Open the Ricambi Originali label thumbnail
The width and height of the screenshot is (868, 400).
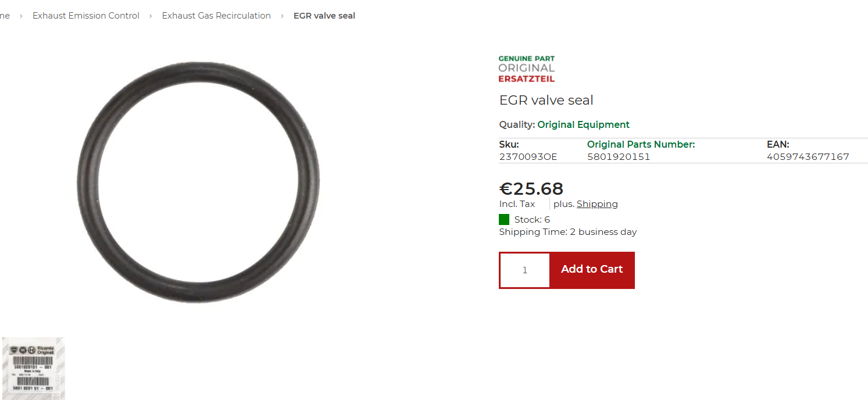[33, 369]
